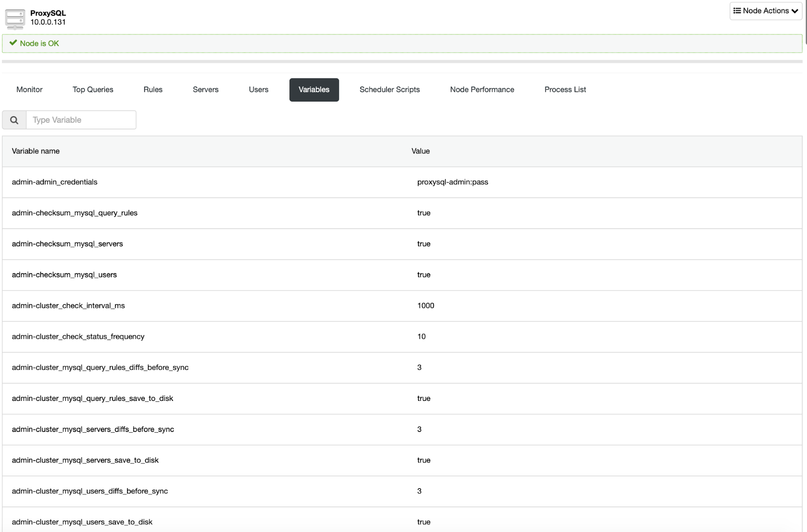Open the Process List tab
Viewport: 807px width, 532px height.
565,90
